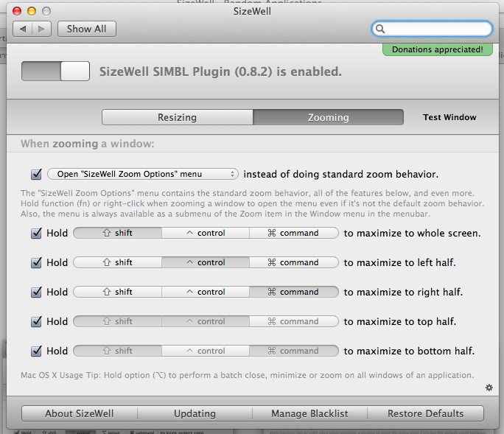
Task: Toggle control for maximize to bottom half
Action: [x=206, y=351]
